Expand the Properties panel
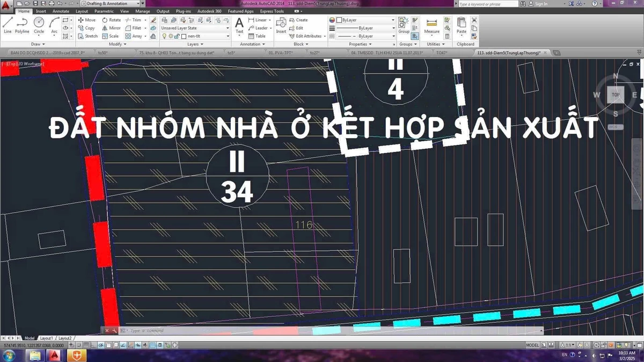 (360, 44)
